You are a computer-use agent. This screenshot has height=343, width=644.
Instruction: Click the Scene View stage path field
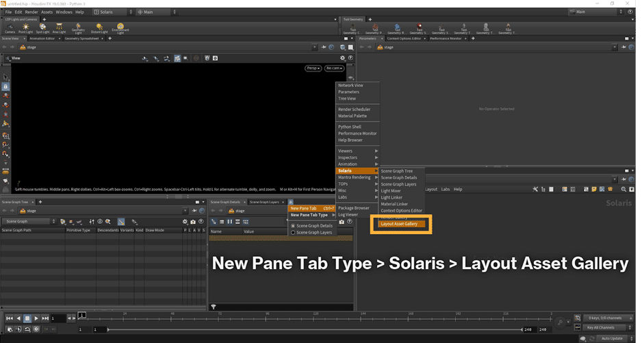point(168,47)
